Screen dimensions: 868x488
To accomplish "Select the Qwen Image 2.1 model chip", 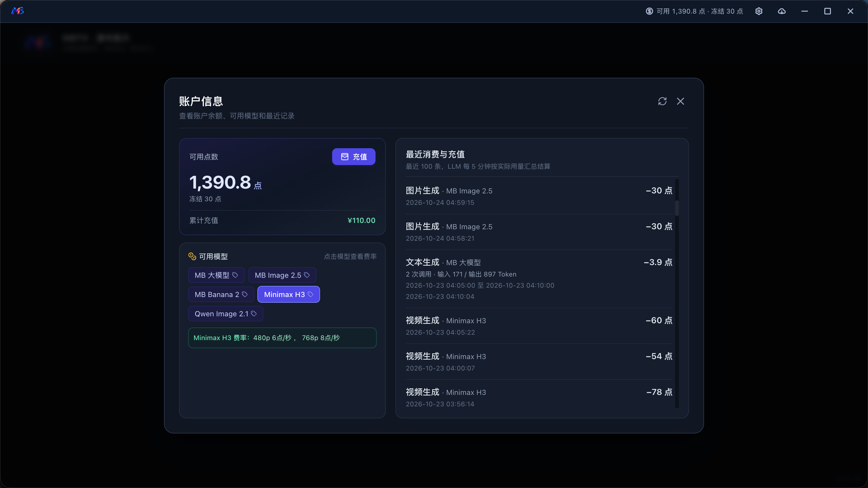I will (x=226, y=314).
